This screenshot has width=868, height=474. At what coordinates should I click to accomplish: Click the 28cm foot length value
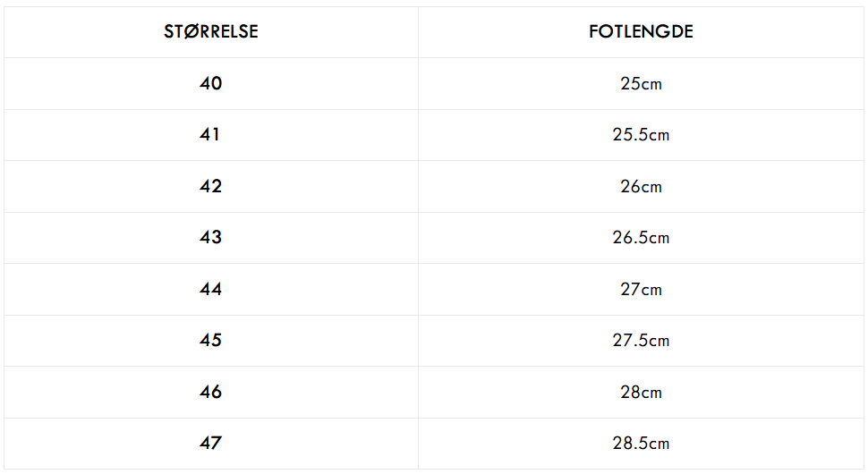point(641,392)
